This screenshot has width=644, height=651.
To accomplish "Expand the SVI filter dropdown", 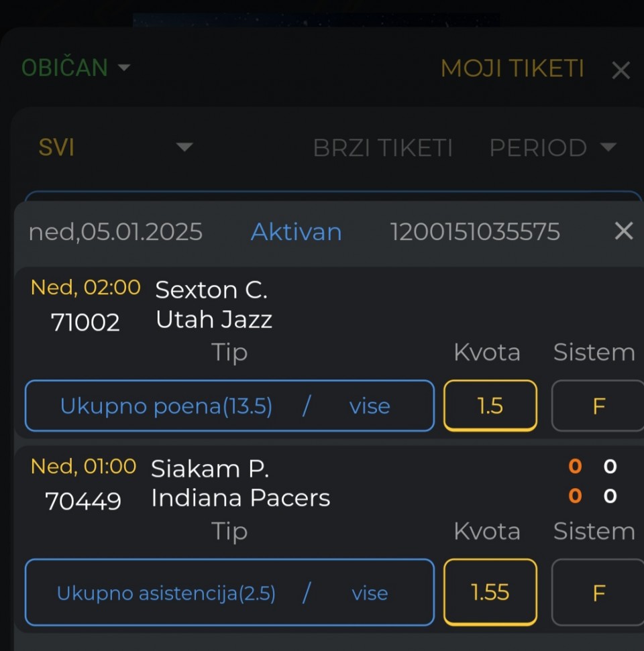I will 115,147.
